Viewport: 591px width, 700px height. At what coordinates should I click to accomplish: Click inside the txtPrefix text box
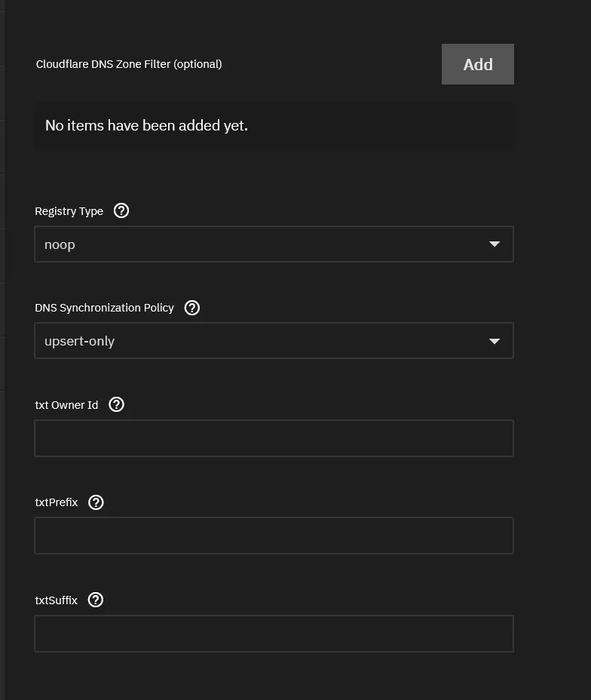(274, 536)
